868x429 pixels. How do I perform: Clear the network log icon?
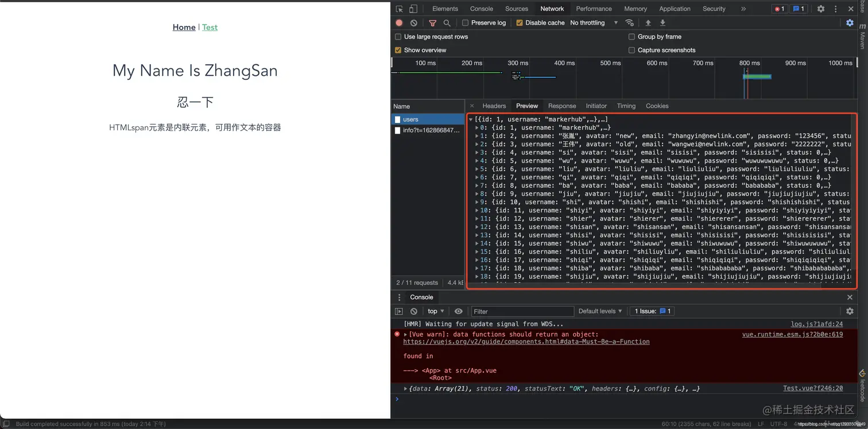coord(414,23)
